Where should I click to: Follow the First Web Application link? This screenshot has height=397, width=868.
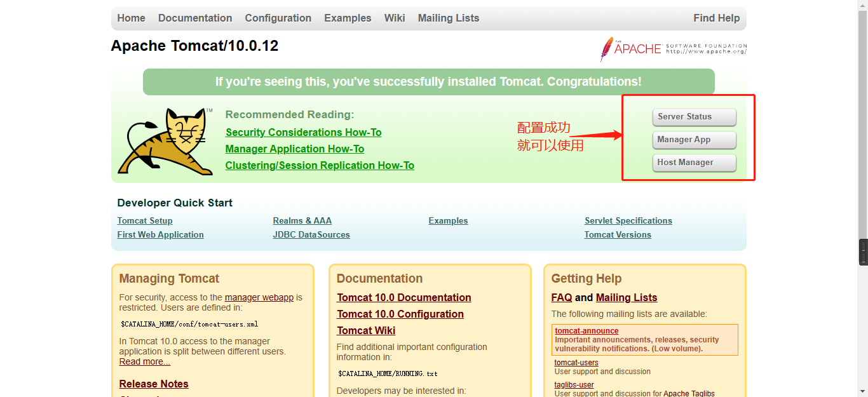coord(161,235)
